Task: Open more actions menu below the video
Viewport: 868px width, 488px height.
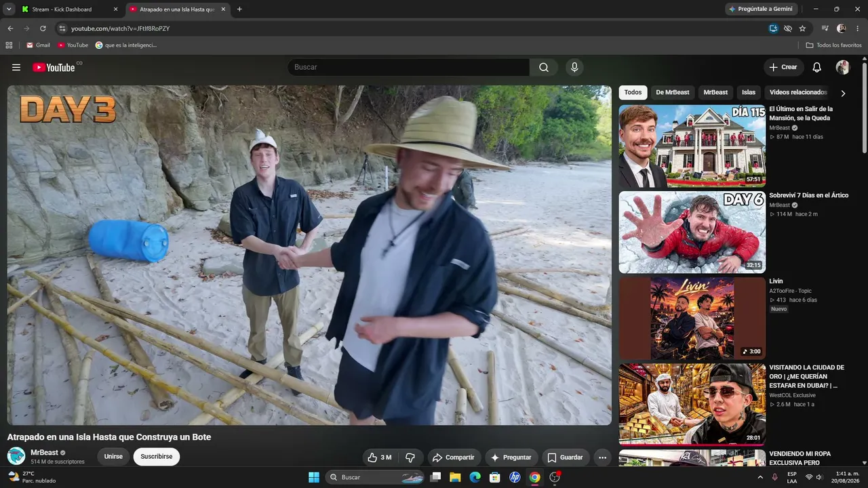Action: coord(602,457)
